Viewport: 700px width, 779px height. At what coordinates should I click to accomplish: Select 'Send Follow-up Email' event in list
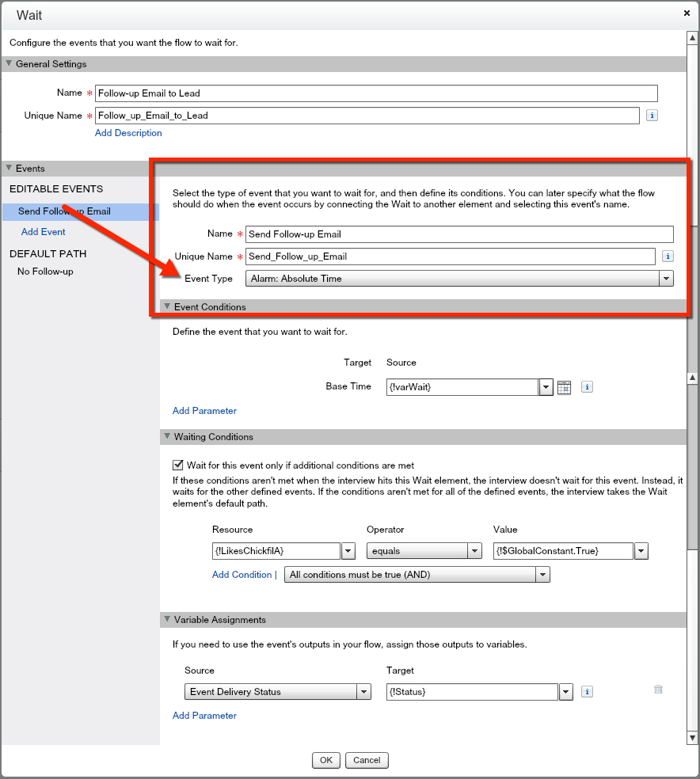coord(64,211)
